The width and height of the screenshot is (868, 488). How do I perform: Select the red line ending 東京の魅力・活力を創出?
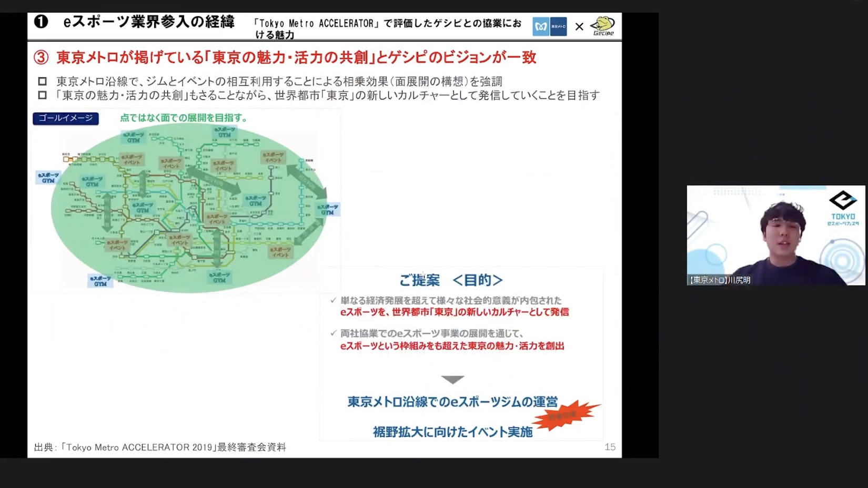452,346
